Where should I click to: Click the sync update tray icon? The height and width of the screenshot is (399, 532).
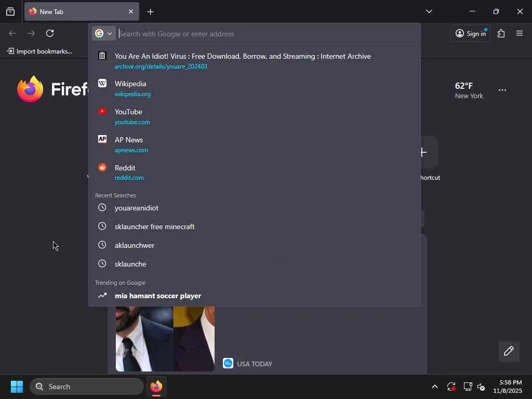tap(451, 387)
